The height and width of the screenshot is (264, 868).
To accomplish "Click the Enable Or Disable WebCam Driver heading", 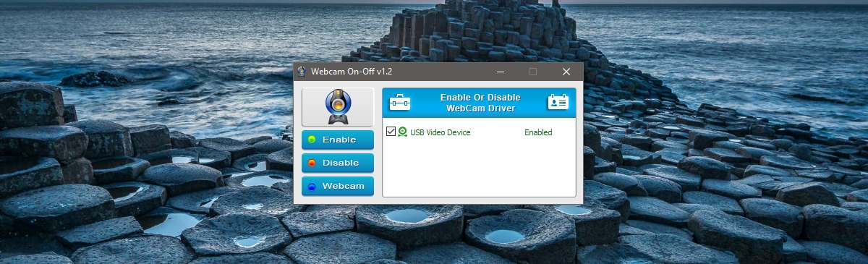I will point(480,103).
